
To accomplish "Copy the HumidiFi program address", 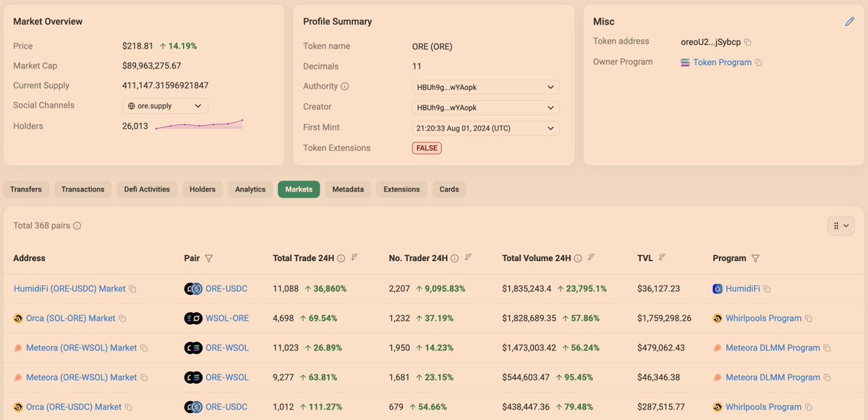I will [767, 289].
